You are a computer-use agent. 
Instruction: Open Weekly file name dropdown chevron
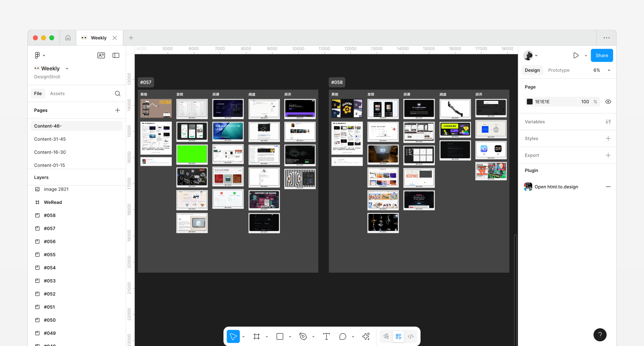(67, 69)
